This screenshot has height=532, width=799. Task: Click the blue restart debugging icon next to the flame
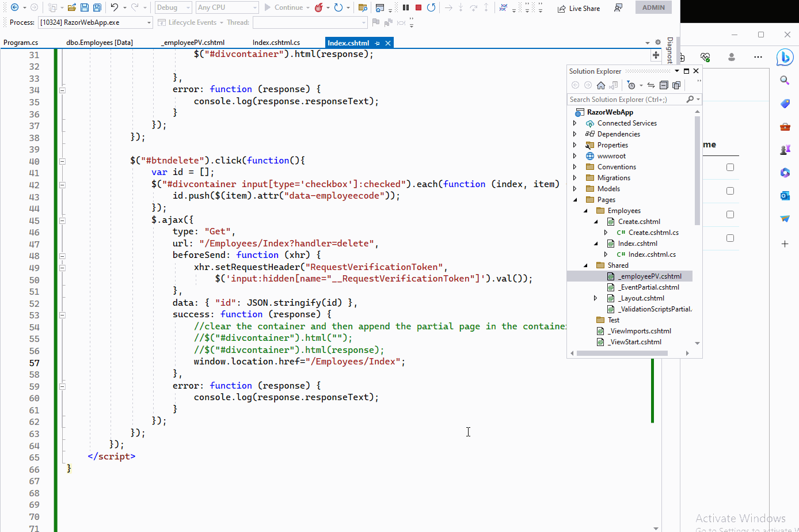(x=338, y=7)
